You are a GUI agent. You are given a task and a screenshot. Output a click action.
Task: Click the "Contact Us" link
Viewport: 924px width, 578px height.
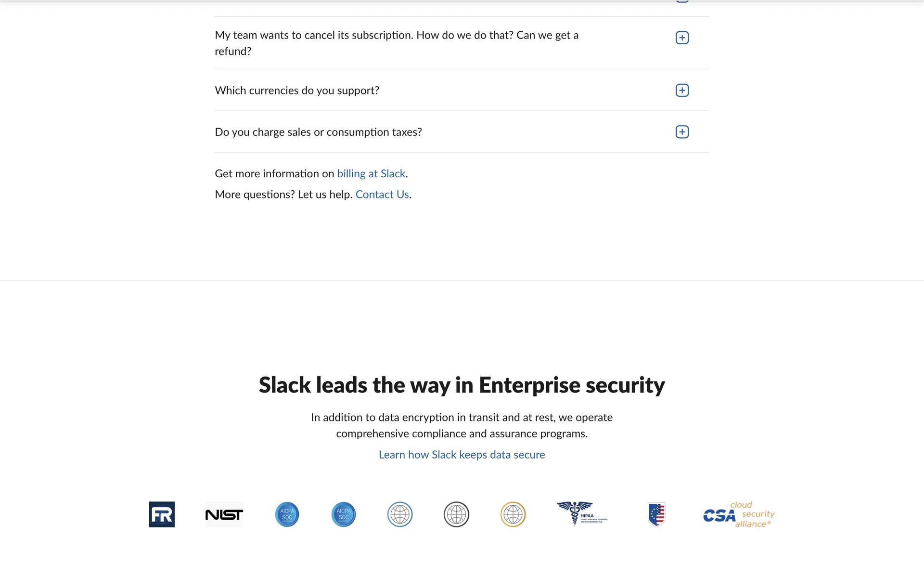[x=382, y=195]
